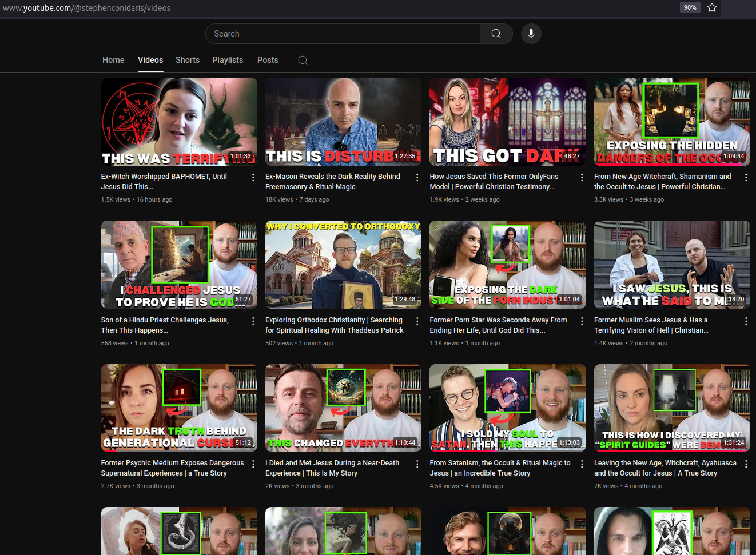
Task: Play the DARK TRUTH BEHIND GENERATIONAL CURSES thumbnail
Action: (179, 408)
